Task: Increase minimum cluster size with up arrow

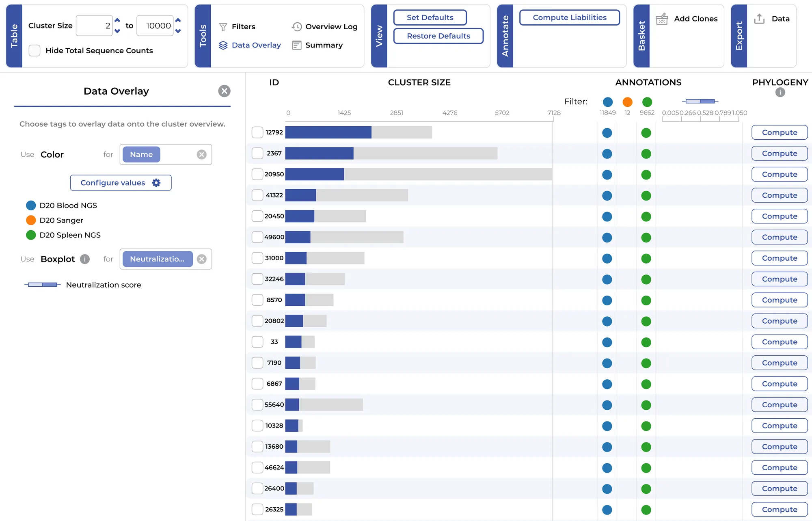Action: point(117,20)
